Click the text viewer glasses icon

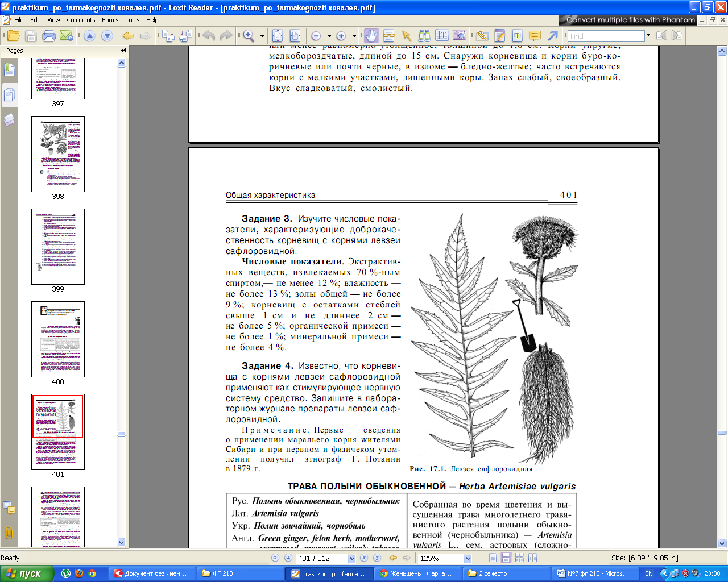point(389,36)
